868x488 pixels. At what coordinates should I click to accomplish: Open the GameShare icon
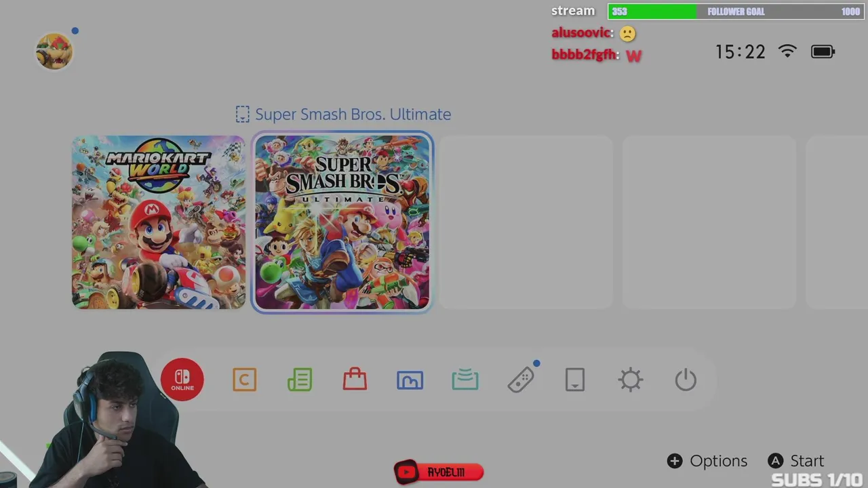point(465,380)
